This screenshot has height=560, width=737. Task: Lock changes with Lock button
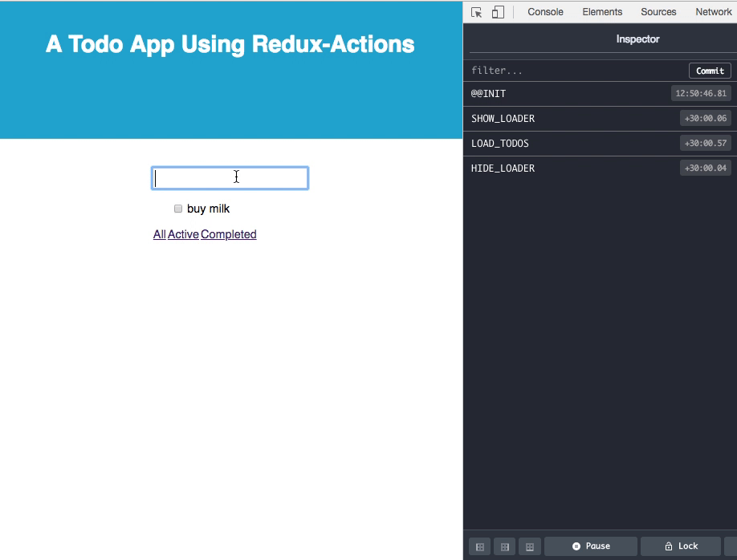681,546
